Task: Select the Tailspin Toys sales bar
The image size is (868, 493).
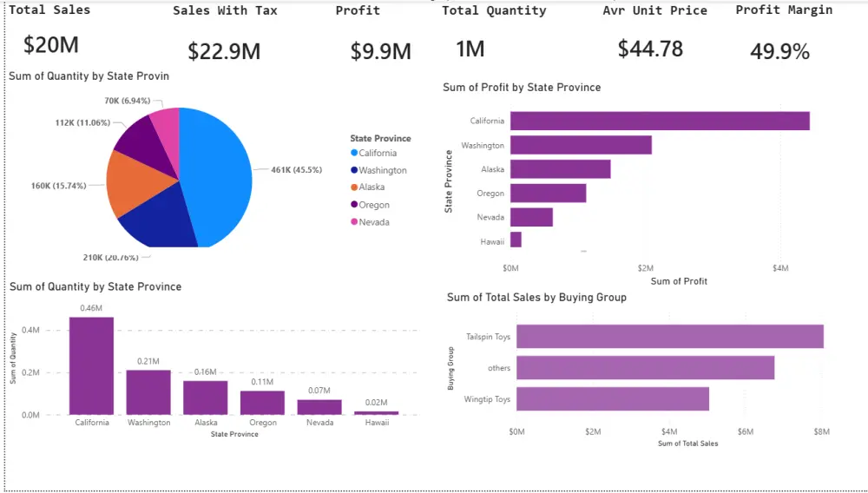Action: click(670, 337)
